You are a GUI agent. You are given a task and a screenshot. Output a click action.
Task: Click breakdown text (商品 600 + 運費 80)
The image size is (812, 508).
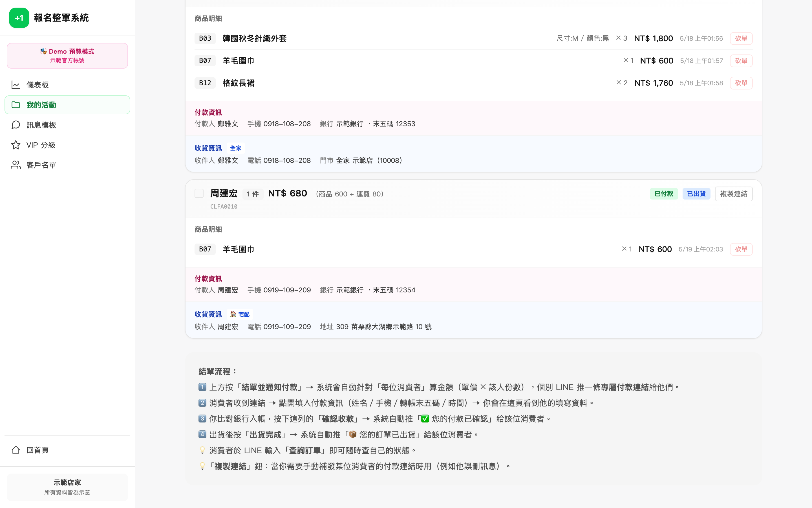pyautogui.click(x=349, y=194)
